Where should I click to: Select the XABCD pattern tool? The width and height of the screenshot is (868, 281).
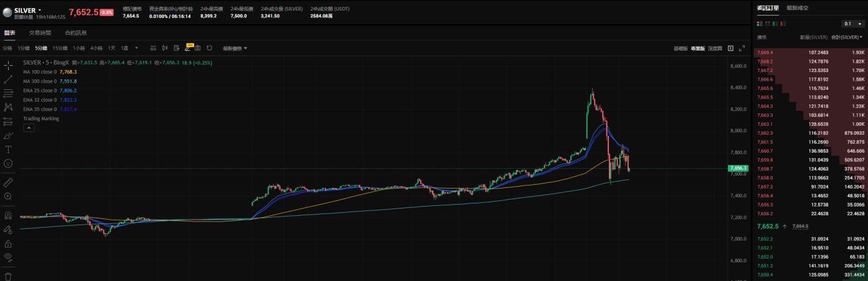tap(8, 107)
